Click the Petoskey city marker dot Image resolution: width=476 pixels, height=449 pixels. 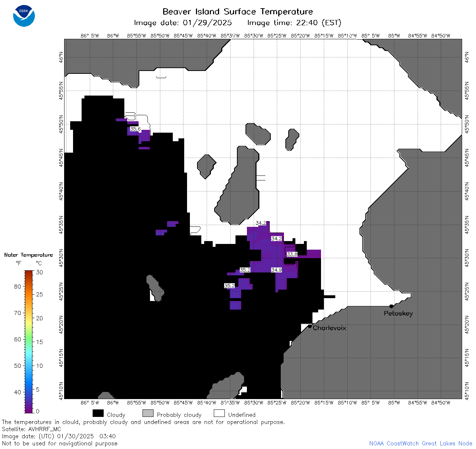click(391, 306)
